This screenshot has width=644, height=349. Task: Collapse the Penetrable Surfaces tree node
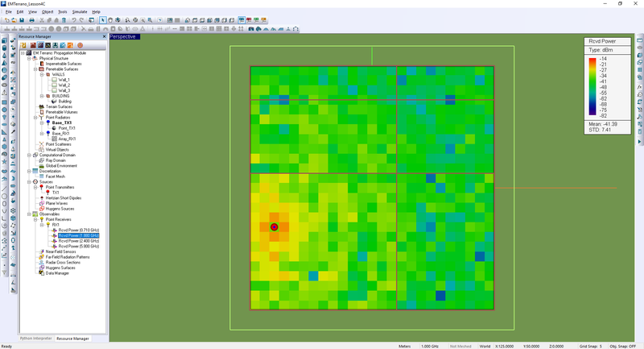pyautogui.click(x=35, y=69)
